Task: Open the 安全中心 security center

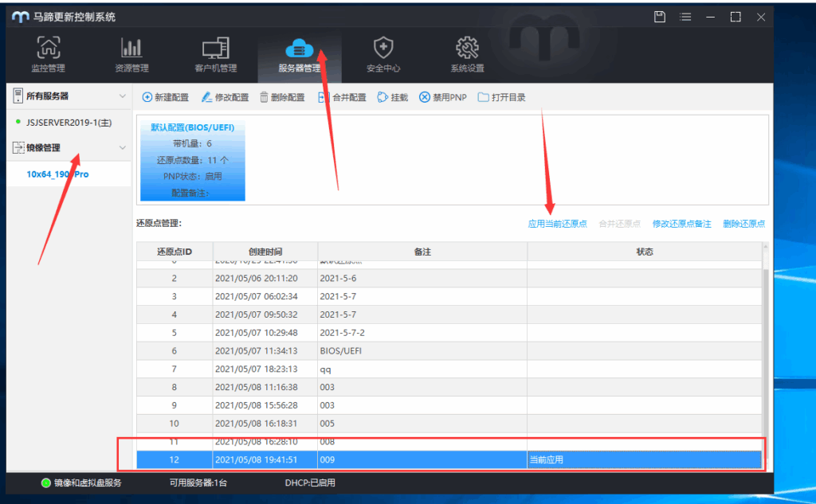Action: 383,55
